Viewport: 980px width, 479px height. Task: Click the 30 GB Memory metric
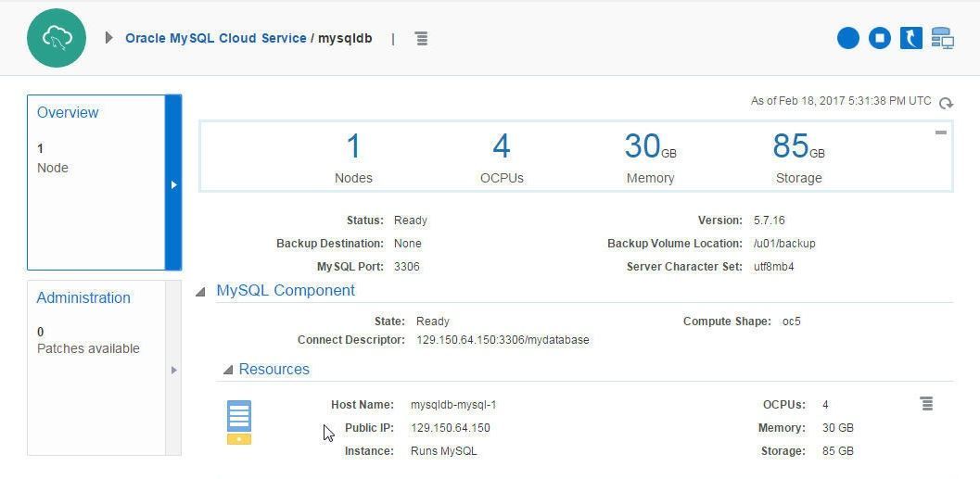click(650, 158)
